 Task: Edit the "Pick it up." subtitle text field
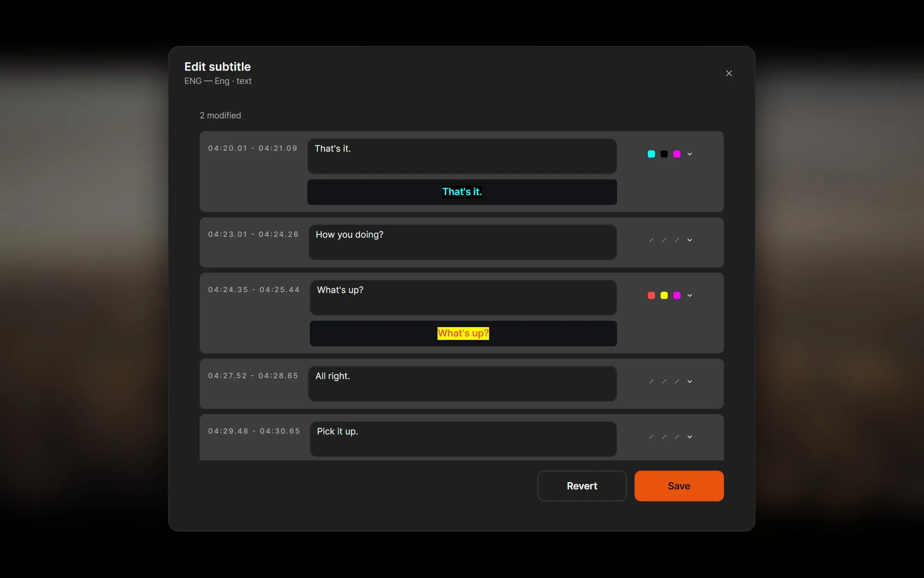point(463,439)
